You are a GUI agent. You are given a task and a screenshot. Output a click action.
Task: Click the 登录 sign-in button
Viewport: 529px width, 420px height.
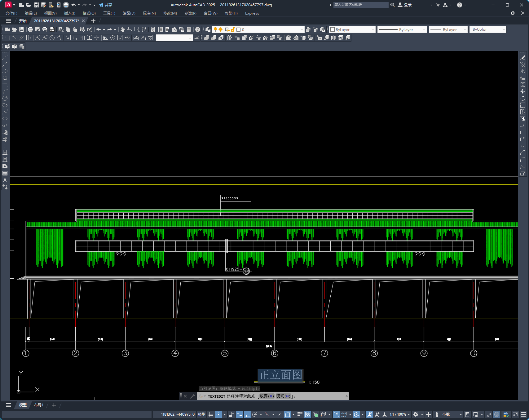coord(405,5)
